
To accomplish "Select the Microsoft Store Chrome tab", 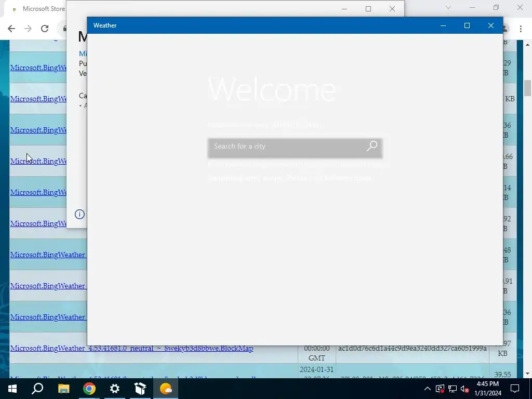I will pos(37,9).
